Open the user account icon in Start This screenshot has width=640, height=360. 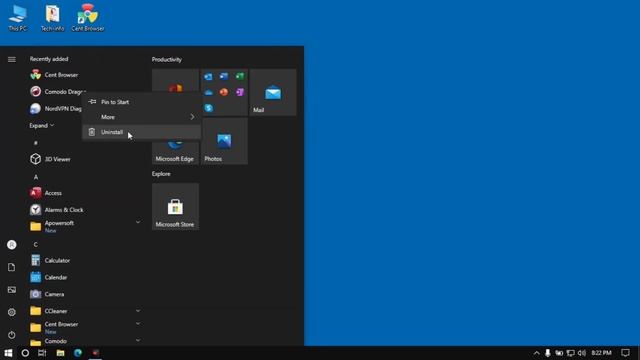[x=12, y=245]
